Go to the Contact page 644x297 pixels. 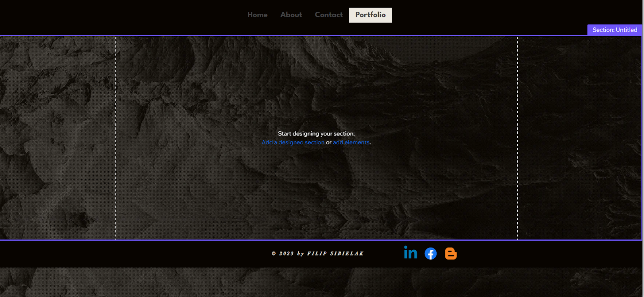coord(328,15)
